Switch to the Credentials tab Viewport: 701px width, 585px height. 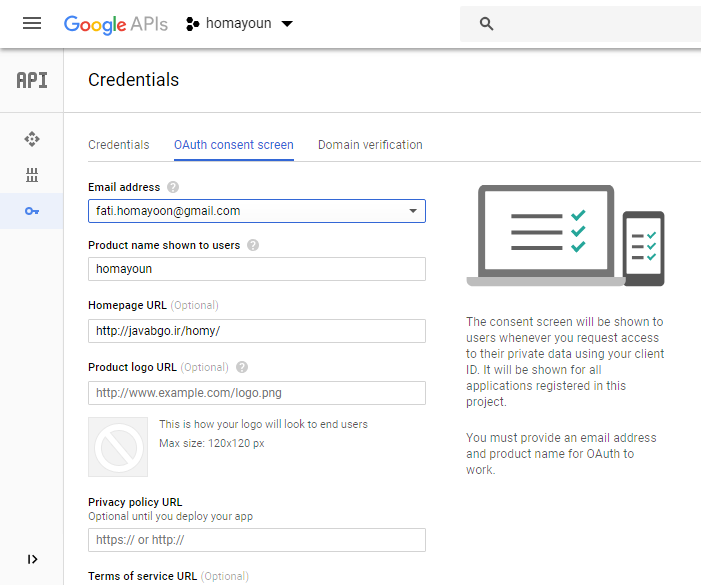[119, 145]
